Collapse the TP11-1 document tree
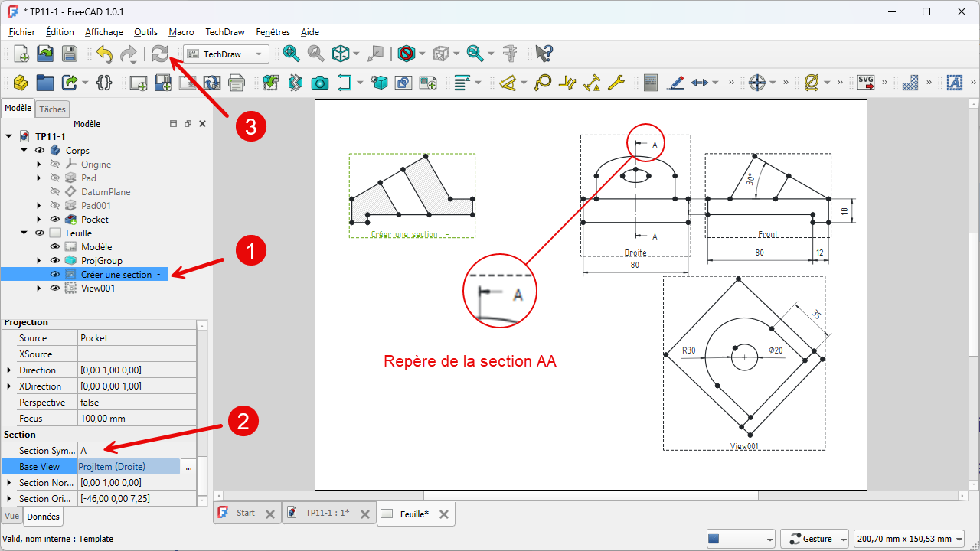Image resolution: width=980 pixels, height=551 pixels. click(8, 137)
